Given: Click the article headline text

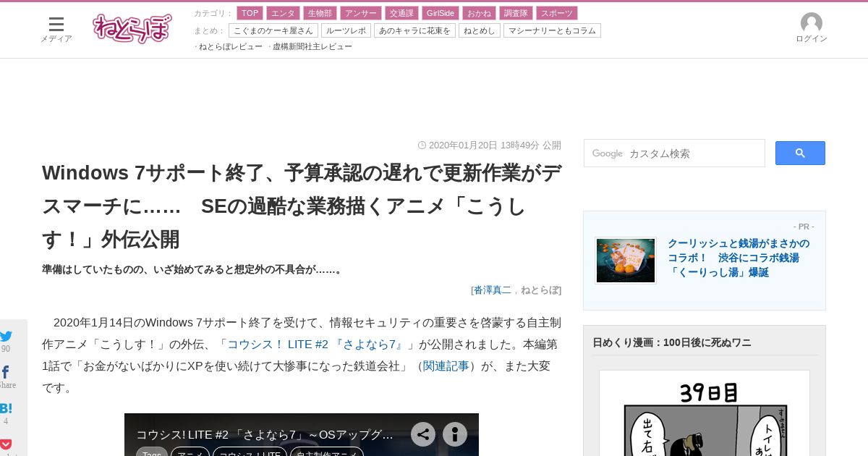Looking at the screenshot, I should [302, 206].
